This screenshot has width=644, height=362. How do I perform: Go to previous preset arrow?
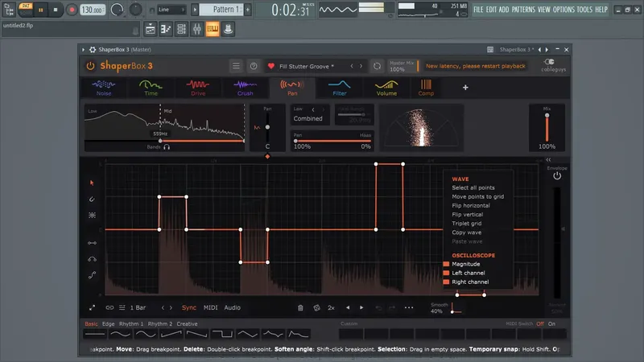352,66
